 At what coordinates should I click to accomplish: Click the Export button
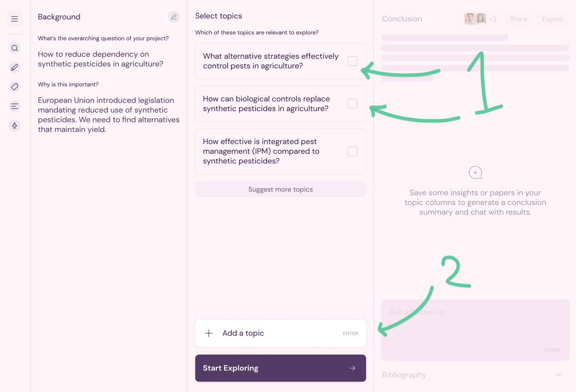(552, 19)
